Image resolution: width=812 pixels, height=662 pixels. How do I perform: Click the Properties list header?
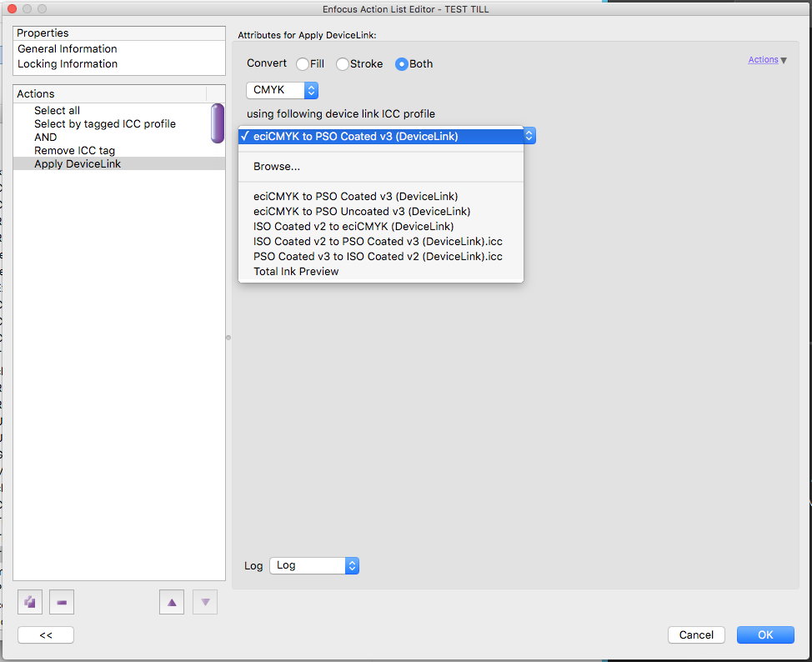point(119,33)
